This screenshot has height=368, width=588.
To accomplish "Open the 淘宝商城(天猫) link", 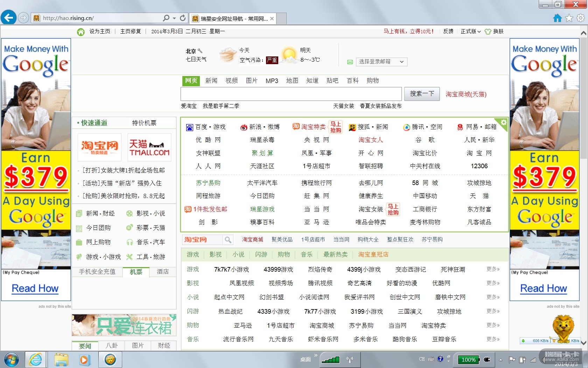I will pyautogui.click(x=466, y=94).
